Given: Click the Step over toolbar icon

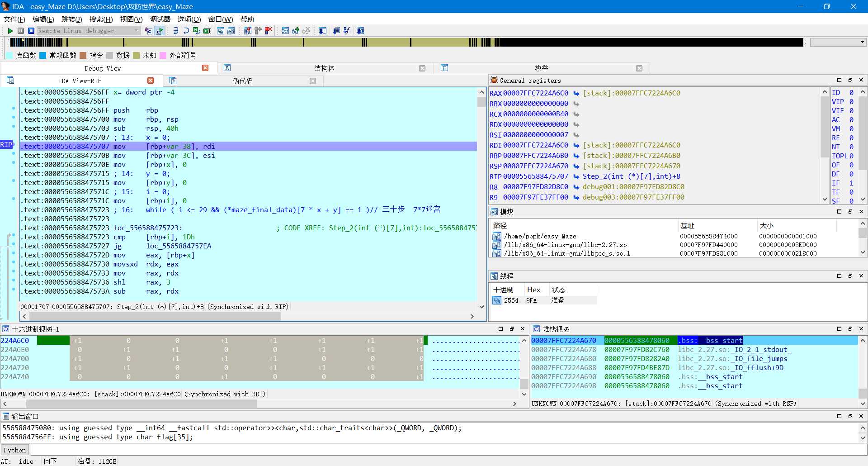Looking at the screenshot, I should (x=186, y=31).
